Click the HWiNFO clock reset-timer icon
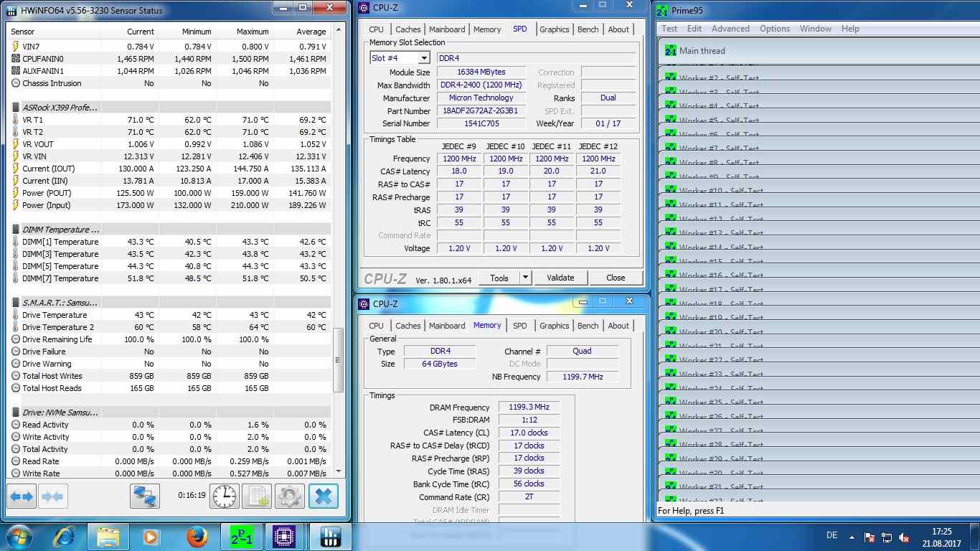This screenshot has width=980, height=551. pyautogui.click(x=224, y=496)
